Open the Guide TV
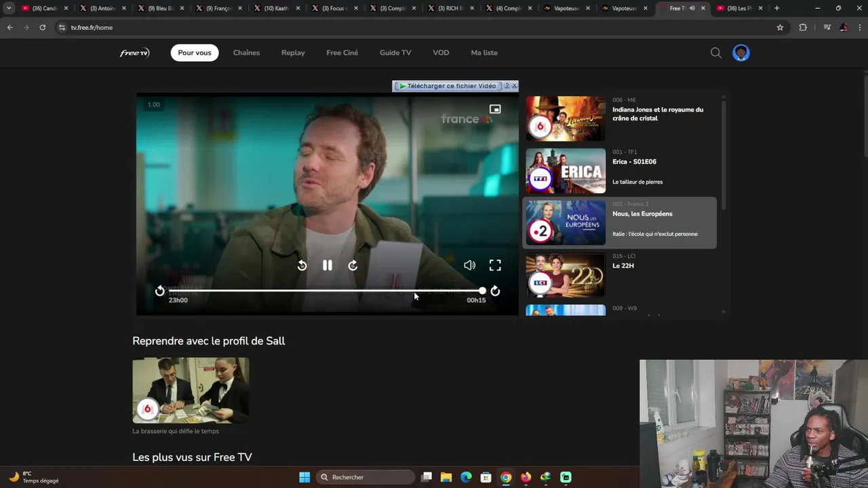The height and width of the screenshot is (488, 868). [x=395, y=53]
